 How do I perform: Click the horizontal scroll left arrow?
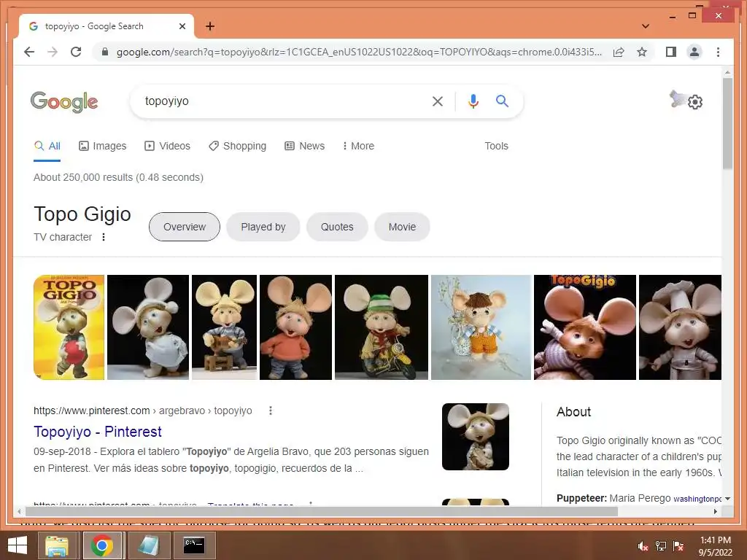[x=19, y=511]
